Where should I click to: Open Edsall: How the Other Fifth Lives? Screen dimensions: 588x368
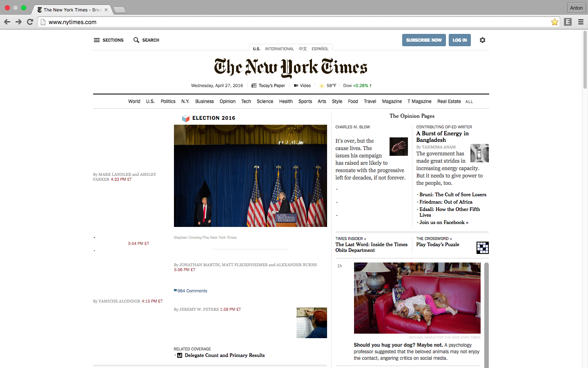450,212
